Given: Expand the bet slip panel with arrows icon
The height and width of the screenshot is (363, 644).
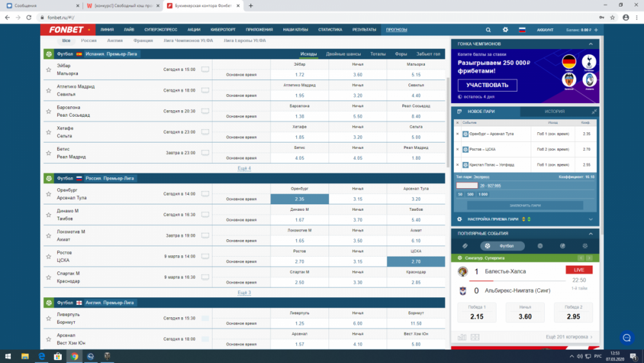Looking at the screenshot, I should (x=594, y=112).
